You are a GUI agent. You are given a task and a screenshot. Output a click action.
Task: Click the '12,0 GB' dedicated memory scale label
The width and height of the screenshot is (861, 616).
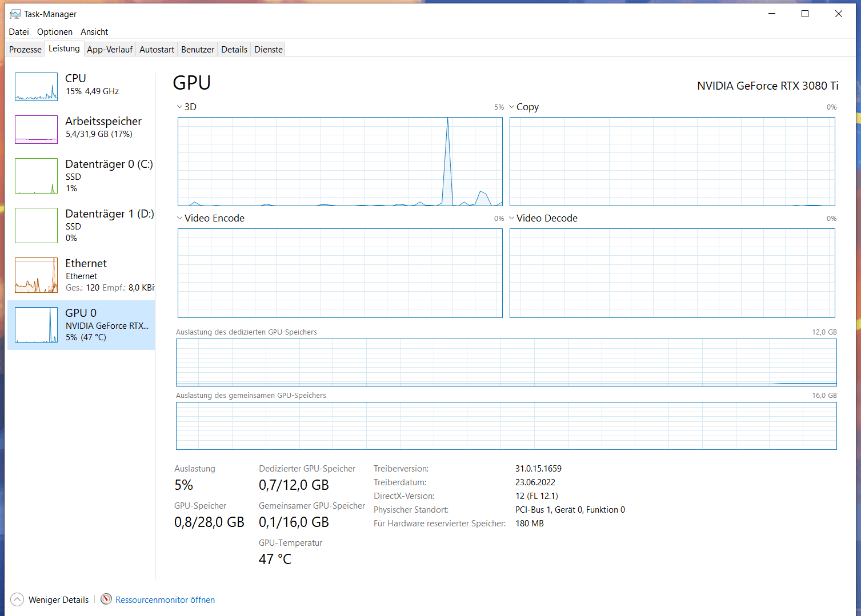coord(824,332)
